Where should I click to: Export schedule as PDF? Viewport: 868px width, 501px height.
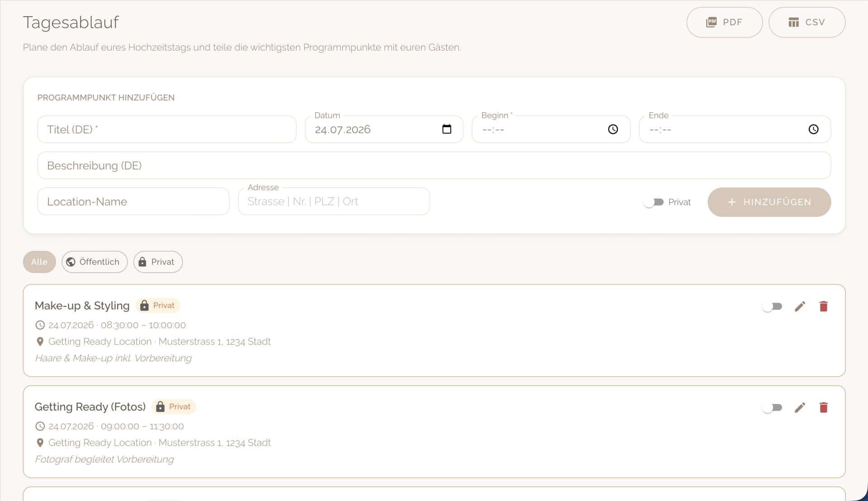(724, 22)
